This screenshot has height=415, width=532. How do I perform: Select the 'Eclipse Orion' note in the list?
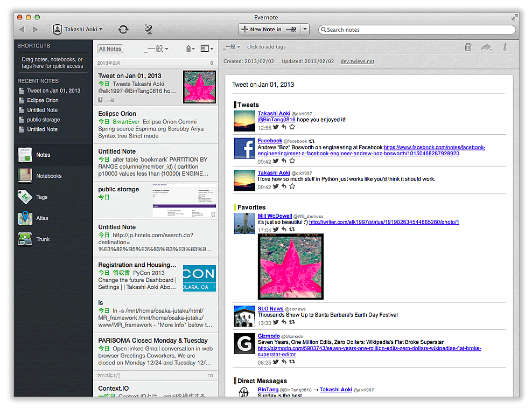click(156, 124)
